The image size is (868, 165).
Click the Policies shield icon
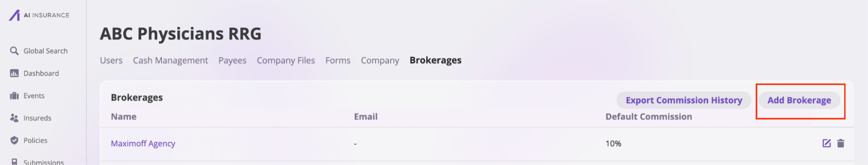click(14, 140)
